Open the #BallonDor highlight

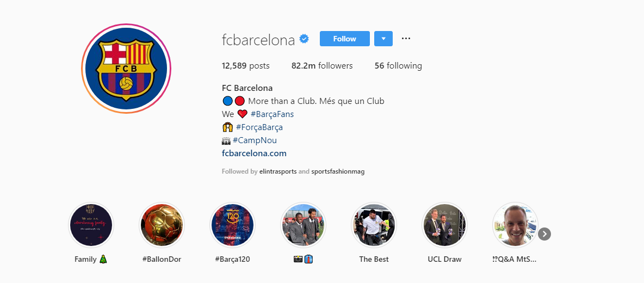[162, 225]
